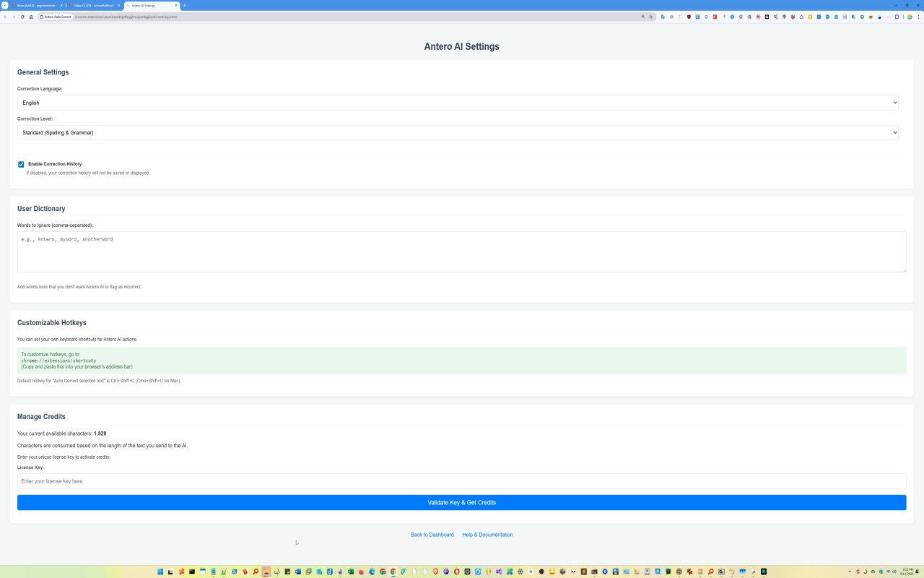Click the Brave lion icon in the taskbar
The height and width of the screenshot is (578, 924).
point(435,571)
